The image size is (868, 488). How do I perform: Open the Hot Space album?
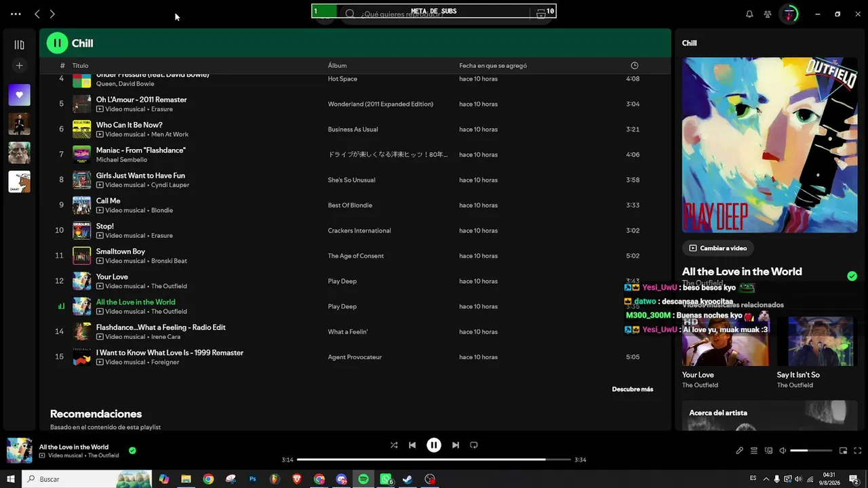tap(342, 79)
